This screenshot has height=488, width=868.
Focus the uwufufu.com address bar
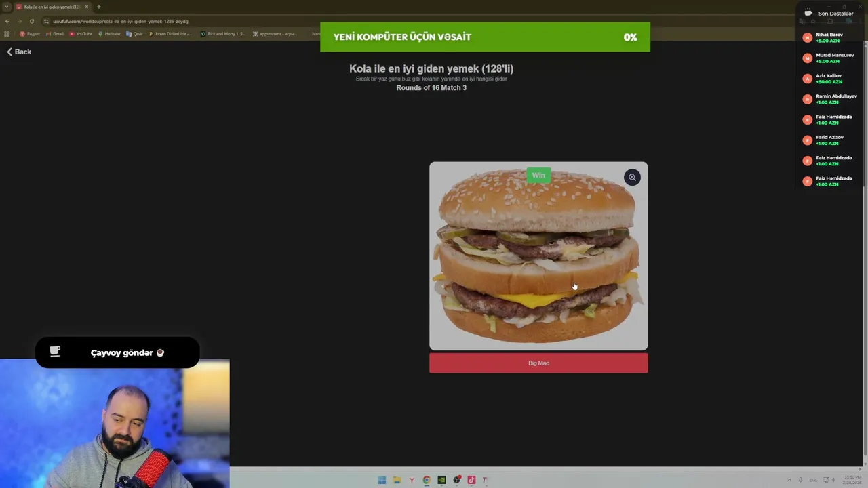121,21
